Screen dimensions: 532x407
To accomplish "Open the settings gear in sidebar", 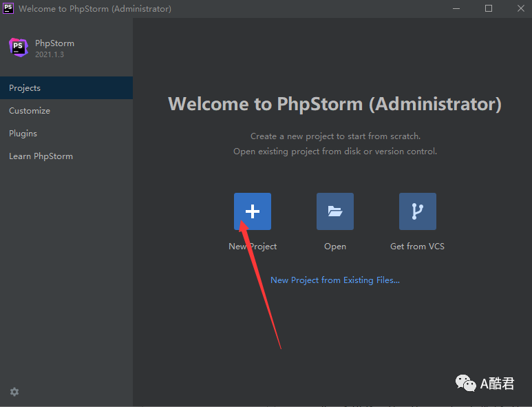I will (14, 392).
